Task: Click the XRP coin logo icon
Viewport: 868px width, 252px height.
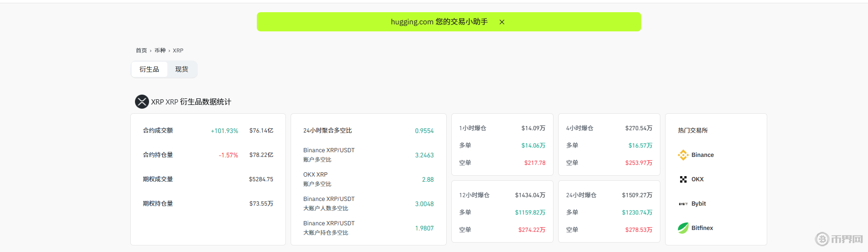Action: [142, 102]
